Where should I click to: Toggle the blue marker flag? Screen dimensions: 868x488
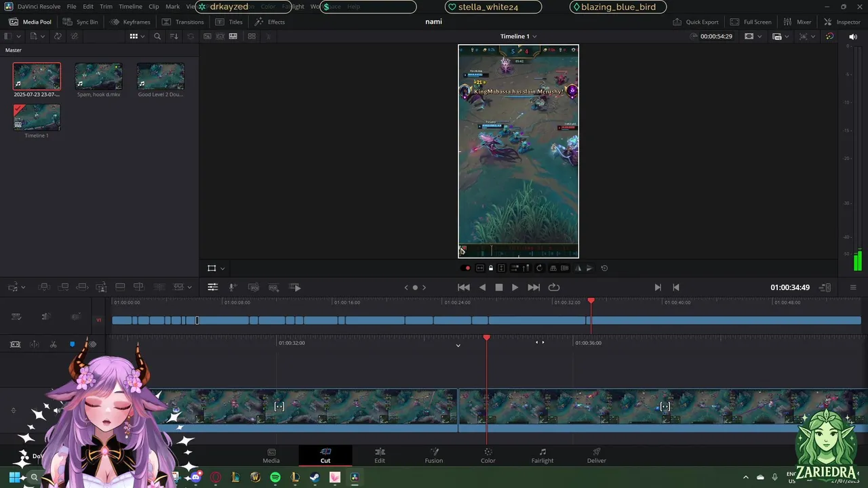coord(73,344)
